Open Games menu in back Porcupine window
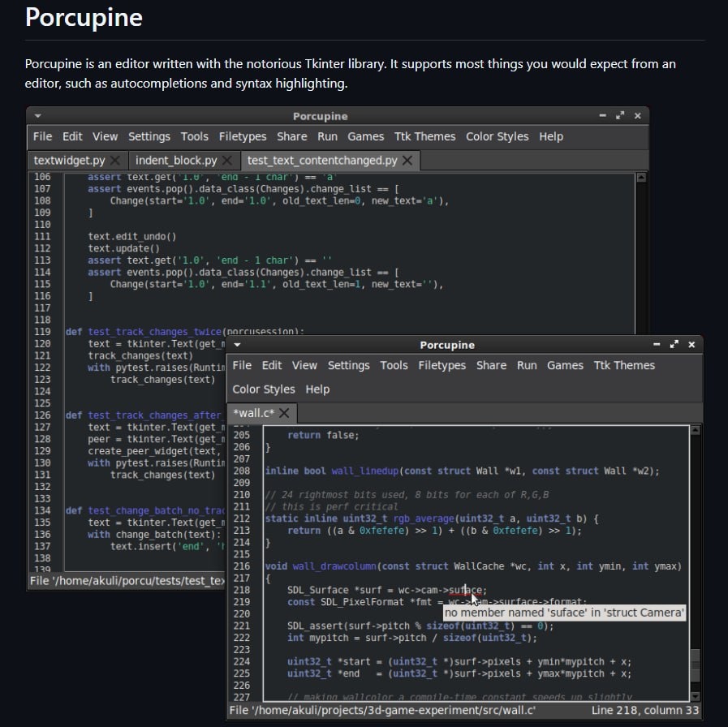The width and height of the screenshot is (728, 727). coord(366,136)
